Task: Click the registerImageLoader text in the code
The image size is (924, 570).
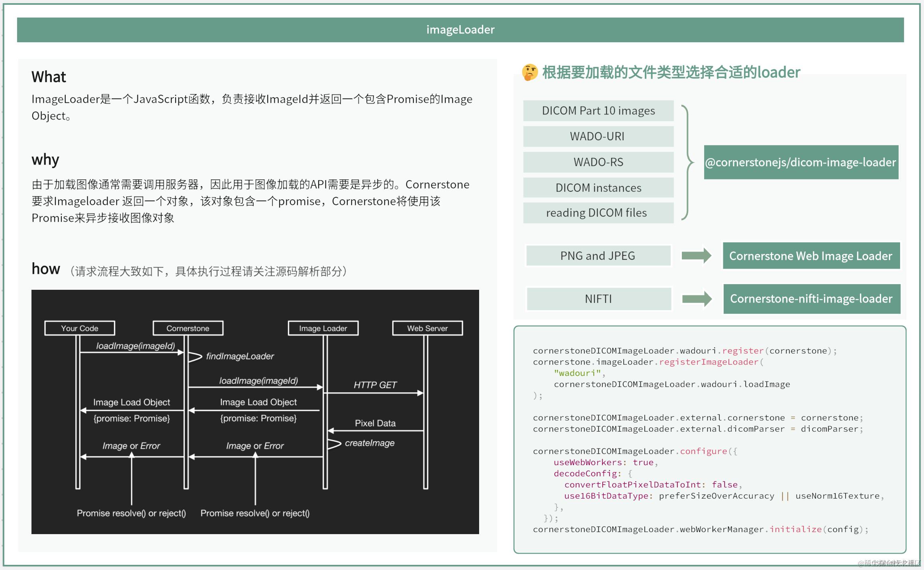Action: coord(709,362)
